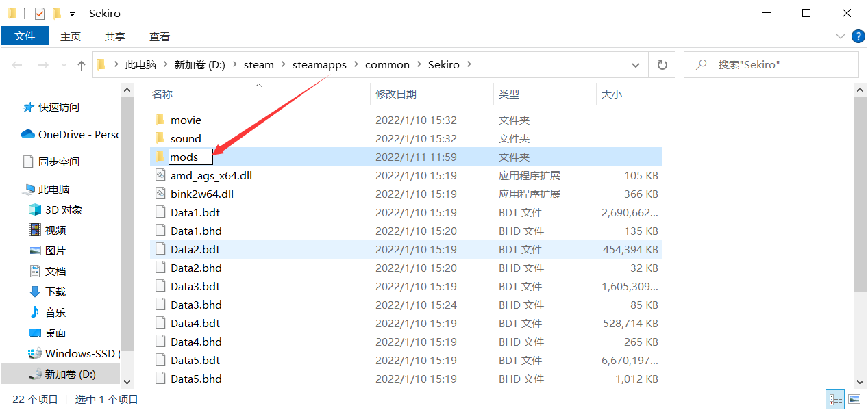
Task: Click the 搜索"Sekiro" search box
Action: coord(771,65)
